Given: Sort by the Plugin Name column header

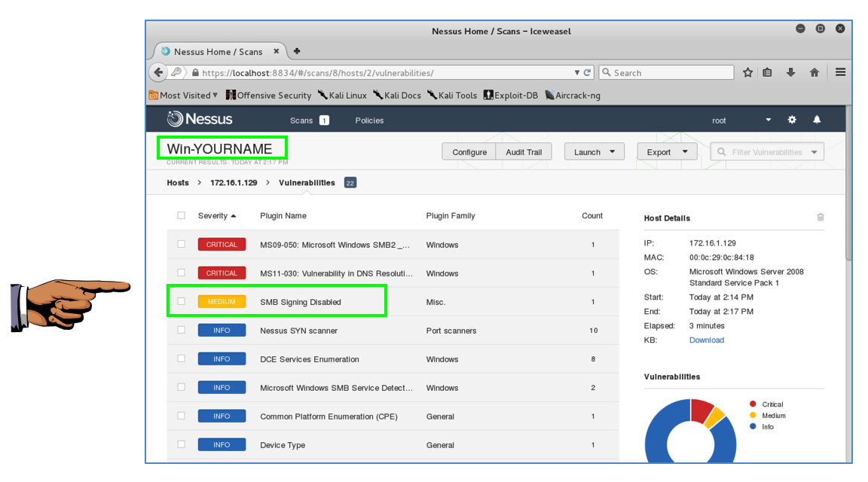Looking at the screenshot, I should coord(283,216).
